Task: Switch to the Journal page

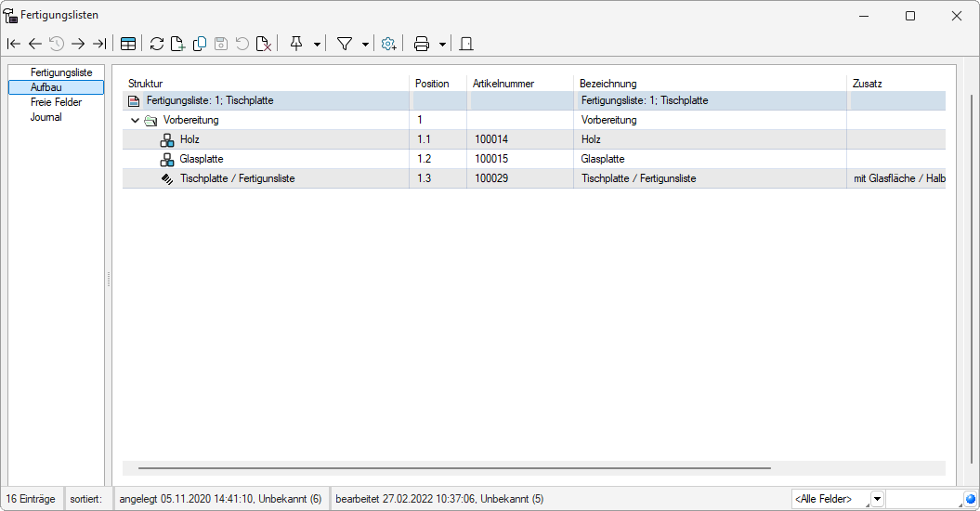Action: [46, 117]
